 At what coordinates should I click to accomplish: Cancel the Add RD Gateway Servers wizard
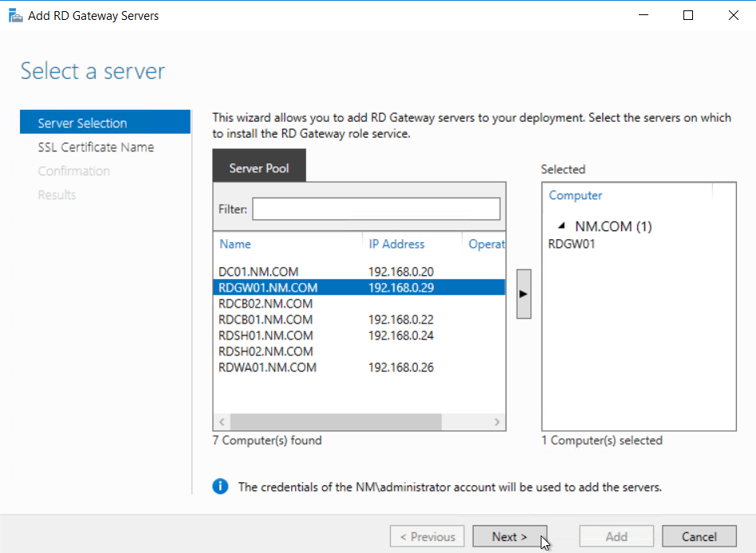click(699, 536)
